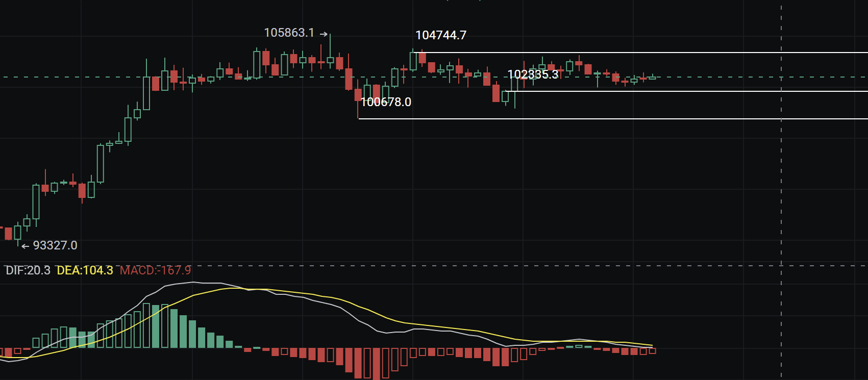This screenshot has width=868, height=380.
Task: Select the horizontal line at 100678.0
Action: 613,119
